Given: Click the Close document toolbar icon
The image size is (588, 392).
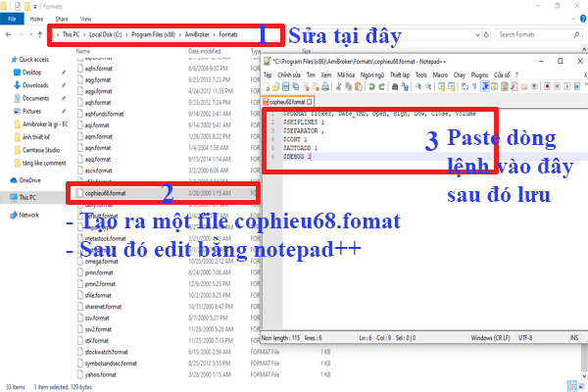Looking at the screenshot, I should click(305, 86).
